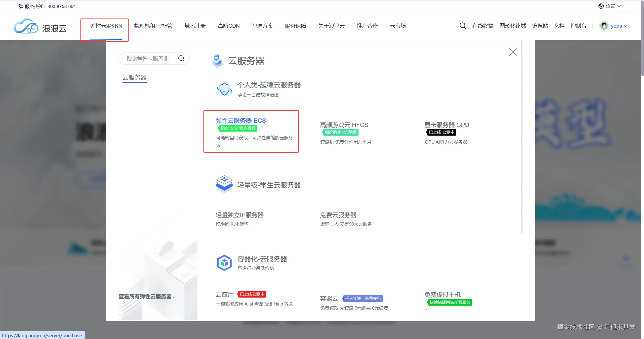Screen dimensions: 644x339
Task: Click the 千人实测 · 免费先行 tag
Action: tap(363, 299)
